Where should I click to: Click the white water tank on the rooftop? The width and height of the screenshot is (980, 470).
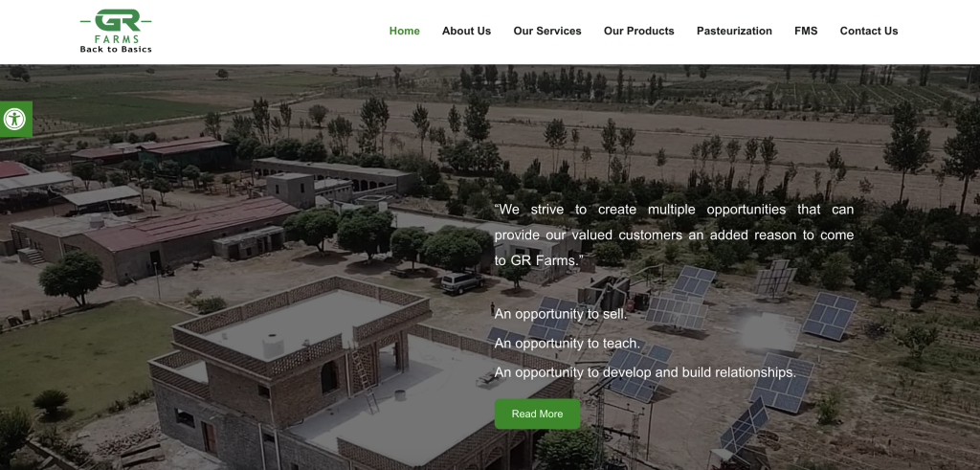[273, 347]
